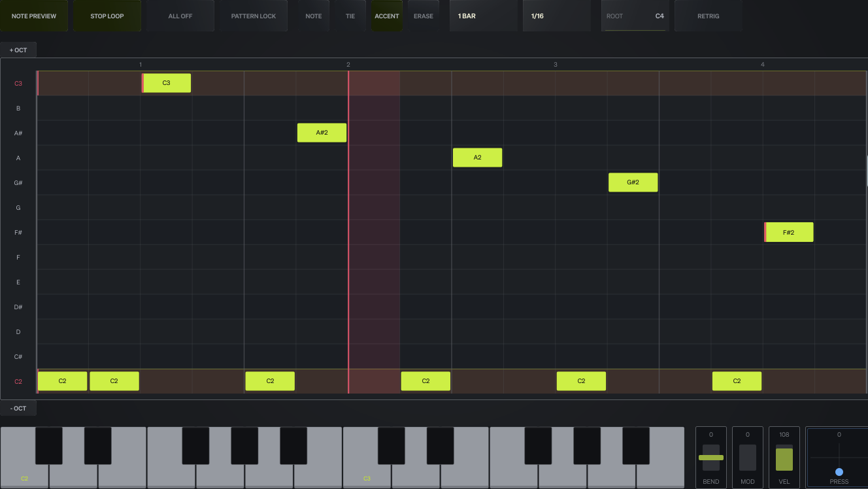Click beat marker 3 on the ruler
The height and width of the screenshot is (489, 868).
[556, 65]
